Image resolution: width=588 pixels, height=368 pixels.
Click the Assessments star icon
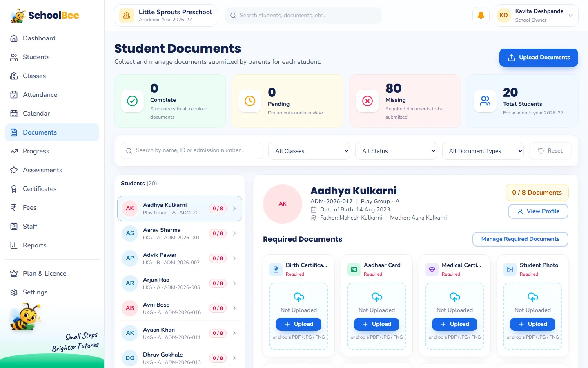pos(14,170)
